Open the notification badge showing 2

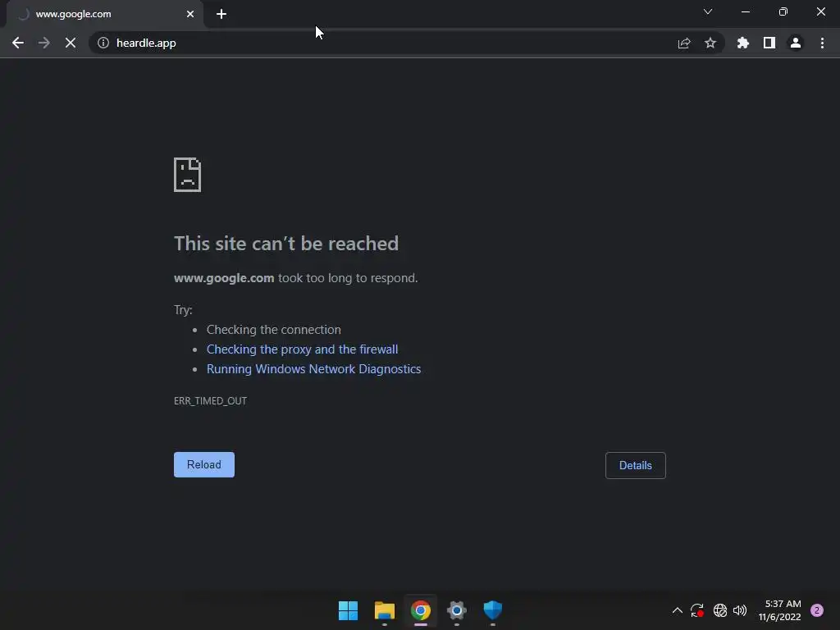tap(817, 610)
